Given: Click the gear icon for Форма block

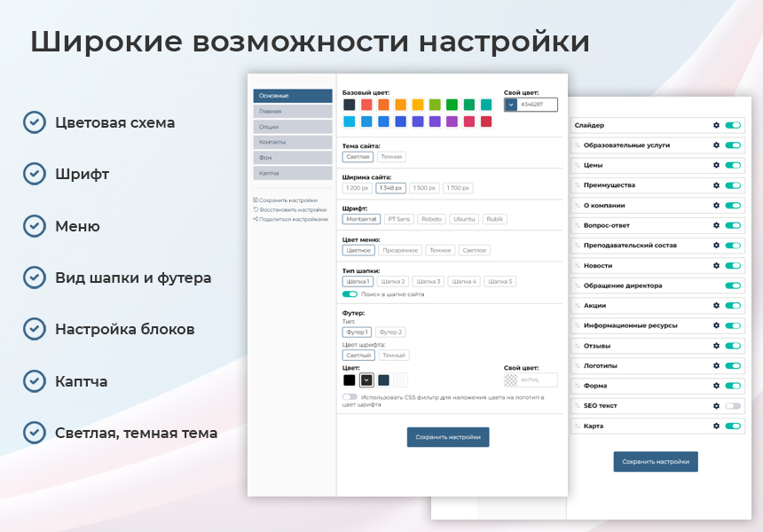Looking at the screenshot, I should [x=716, y=386].
